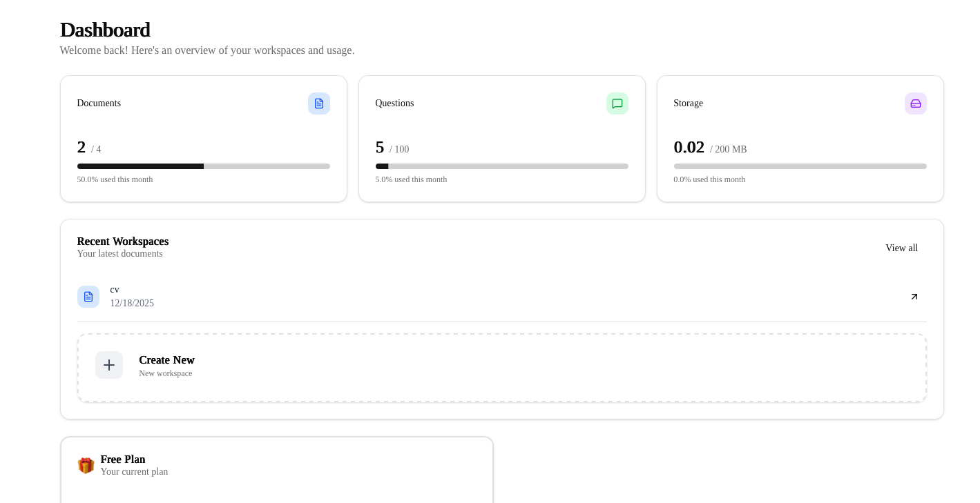The image size is (980, 503).
Task: Open the cv workspace row
Action: (502, 297)
